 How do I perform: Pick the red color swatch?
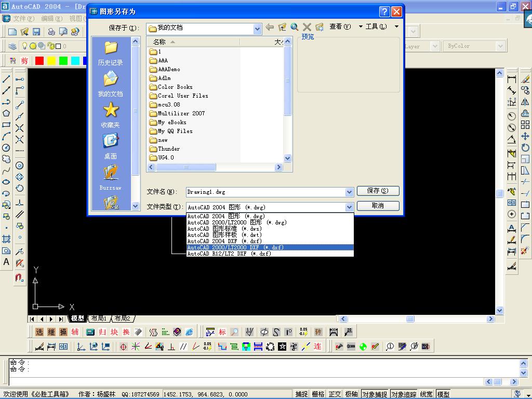pyautogui.click(x=39, y=61)
